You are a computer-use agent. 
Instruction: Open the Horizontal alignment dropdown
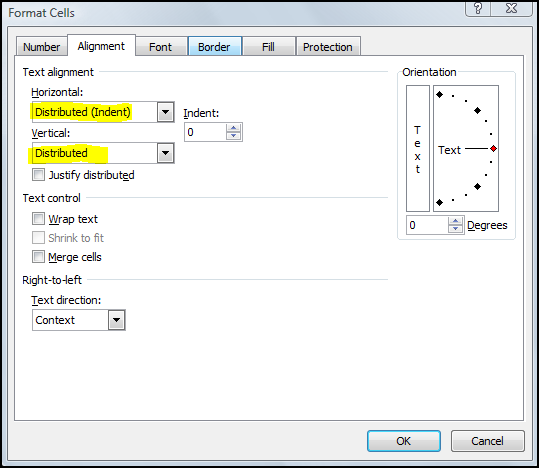coord(165,112)
